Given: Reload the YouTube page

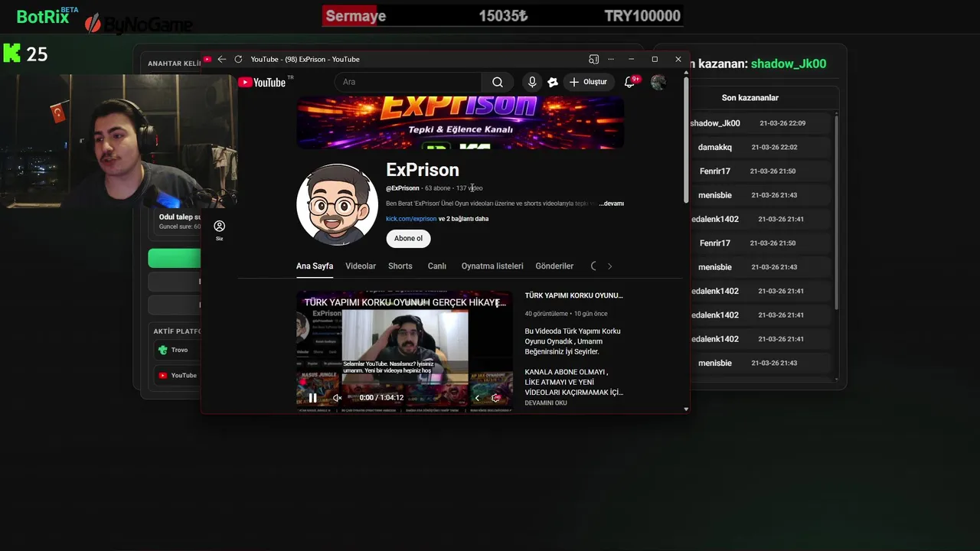Looking at the screenshot, I should 238,59.
